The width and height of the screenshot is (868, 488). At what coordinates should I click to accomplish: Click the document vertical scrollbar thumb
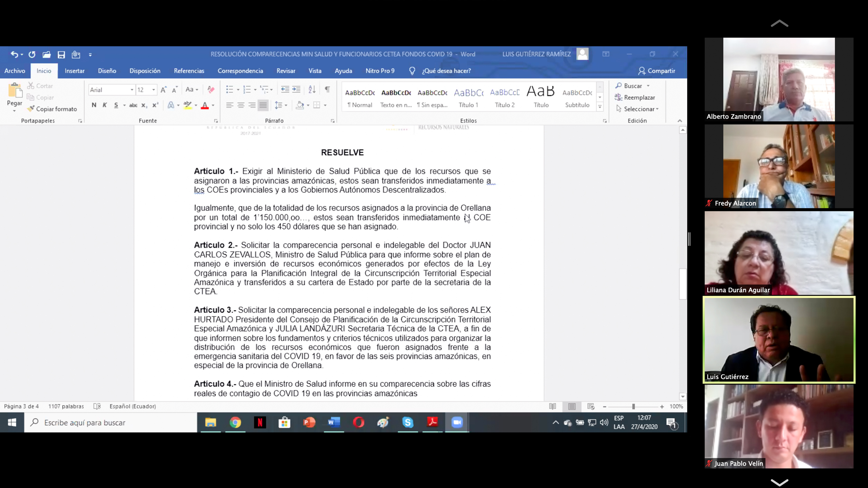683,284
